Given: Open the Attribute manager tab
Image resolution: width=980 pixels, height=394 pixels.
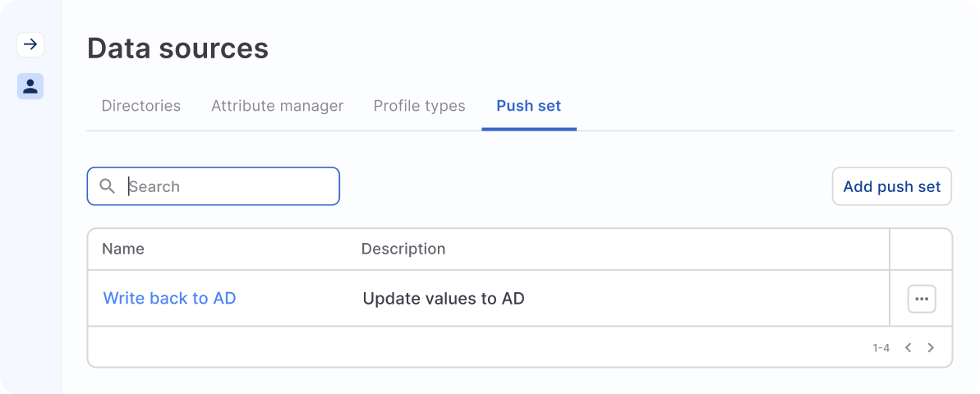Looking at the screenshot, I should (x=277, y=106).
